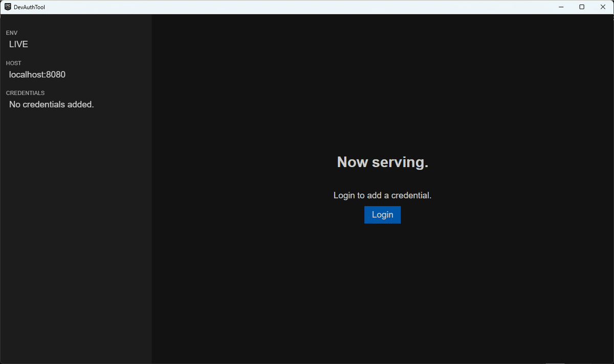
Task: Click the maximize window control
Action: [x=582, y=7]
